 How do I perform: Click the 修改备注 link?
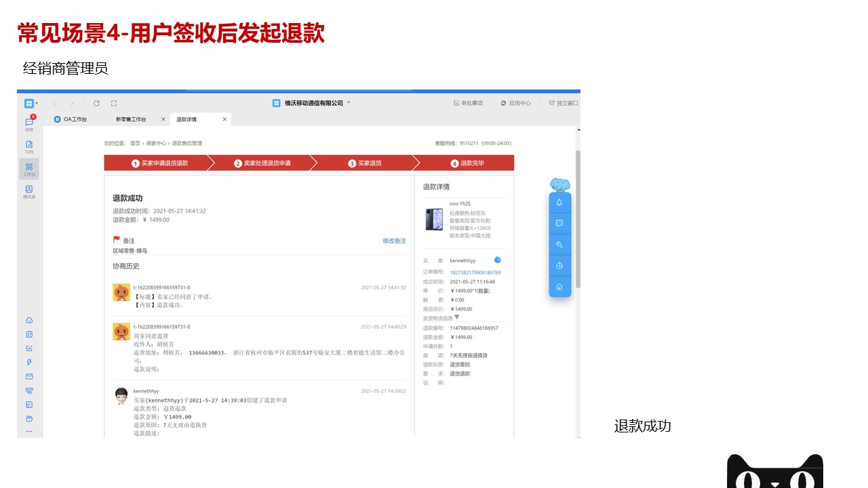coord(394,241)
